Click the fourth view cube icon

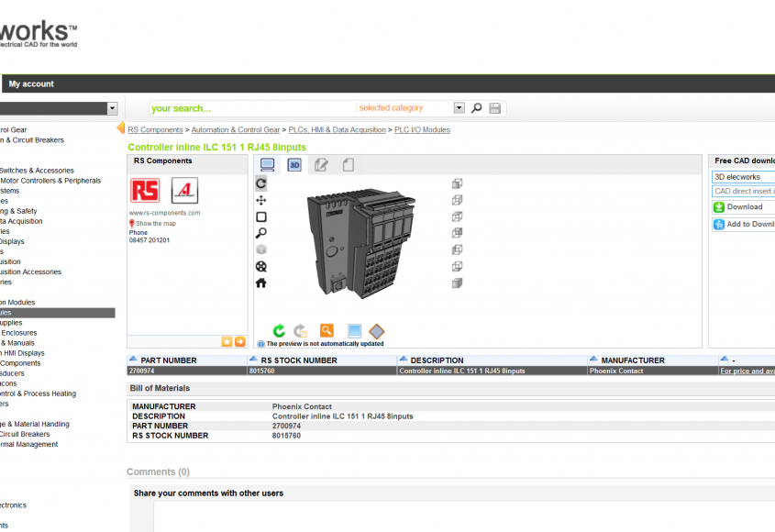coord(457,232)
